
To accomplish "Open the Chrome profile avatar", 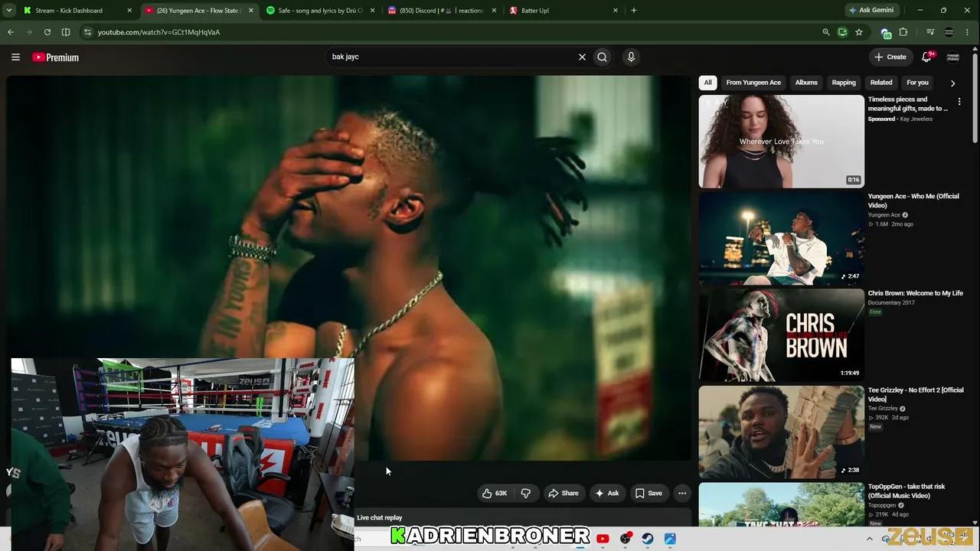I will (x=949, y=32).
